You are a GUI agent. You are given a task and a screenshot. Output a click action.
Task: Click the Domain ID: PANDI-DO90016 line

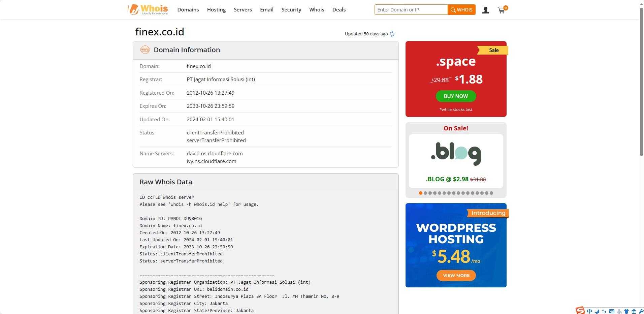click(171, 219)
